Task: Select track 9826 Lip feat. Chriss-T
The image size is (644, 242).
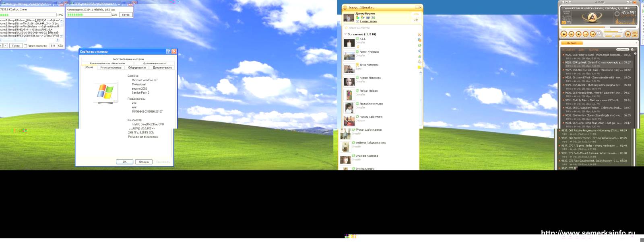Action: [597, 64]
